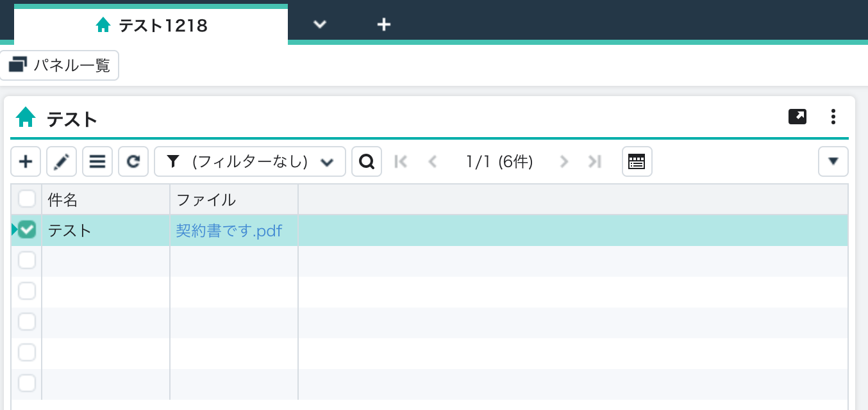868x410 pixels.
Task: Click the テスト panel title text
Action: point(72,119)
